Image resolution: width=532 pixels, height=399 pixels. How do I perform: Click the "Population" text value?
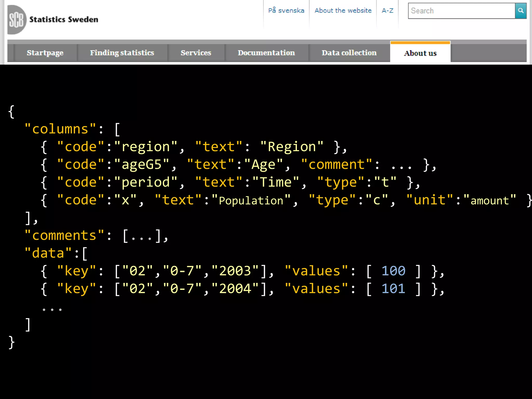tap(251, 200)
